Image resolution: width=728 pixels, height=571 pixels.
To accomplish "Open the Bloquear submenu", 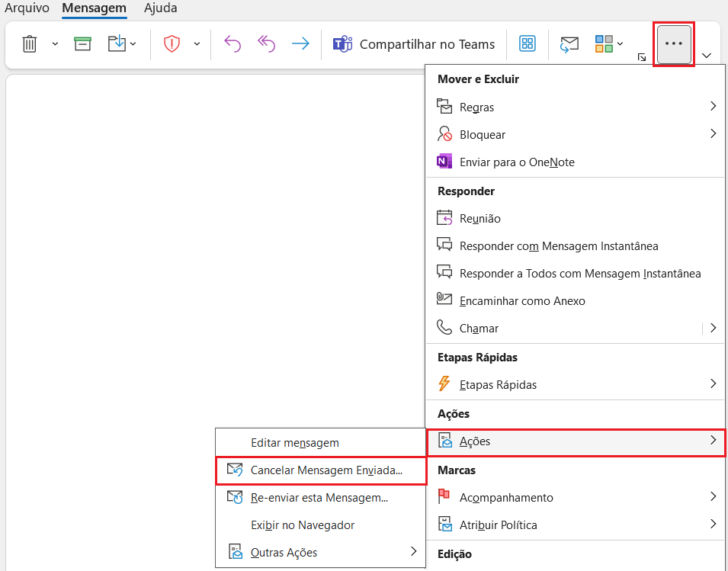I will (x=576, y=135).
